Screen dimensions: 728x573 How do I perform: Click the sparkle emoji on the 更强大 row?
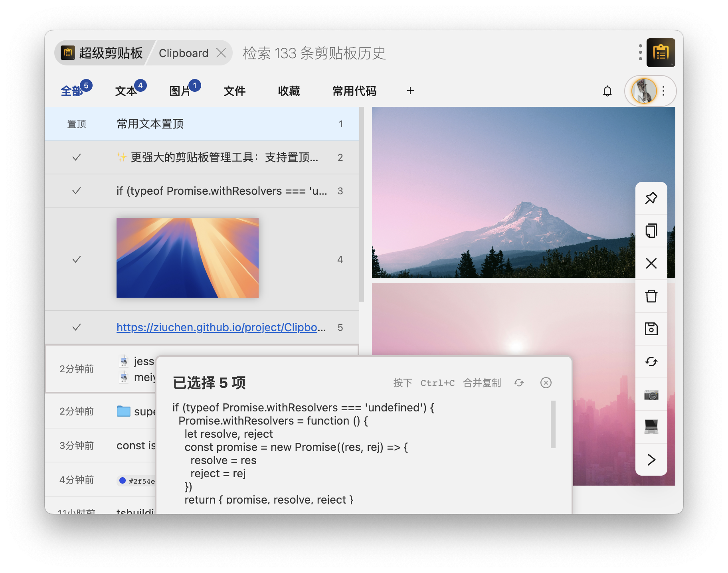coord(122,157)
